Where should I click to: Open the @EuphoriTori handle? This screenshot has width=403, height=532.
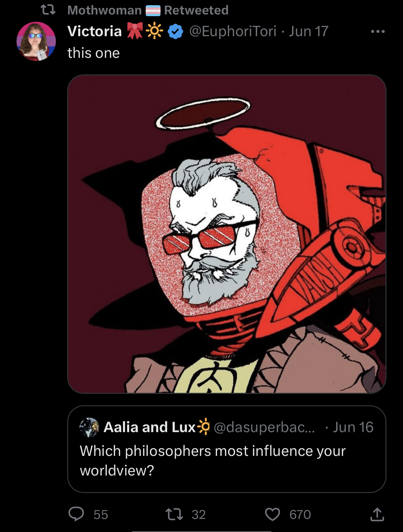233,31
